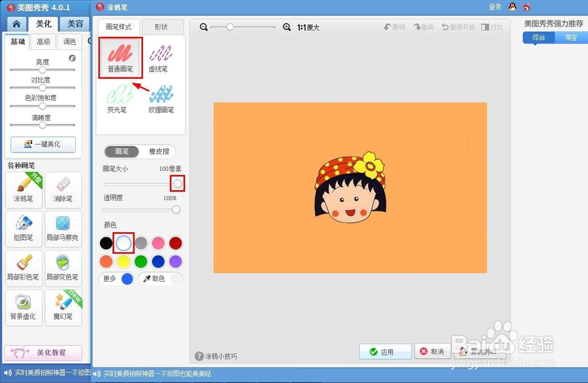Select the gray color swatch

(141, 243)
